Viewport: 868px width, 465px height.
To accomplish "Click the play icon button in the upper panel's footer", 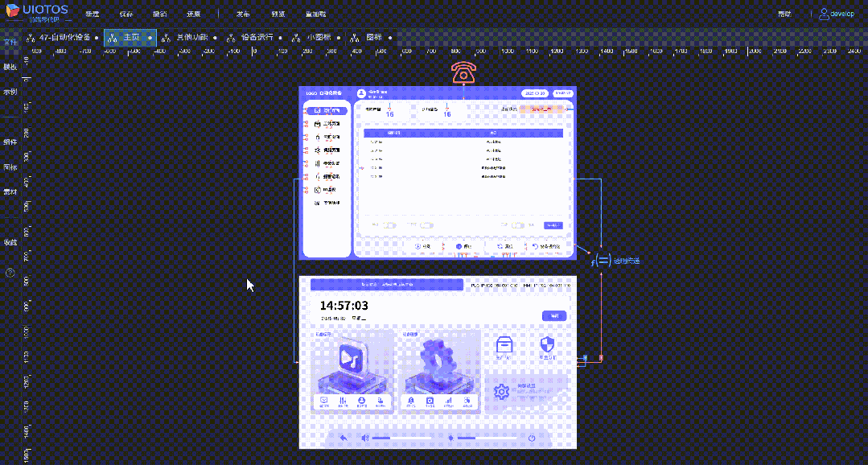I will pyautogui.click(x=418, y=246).
